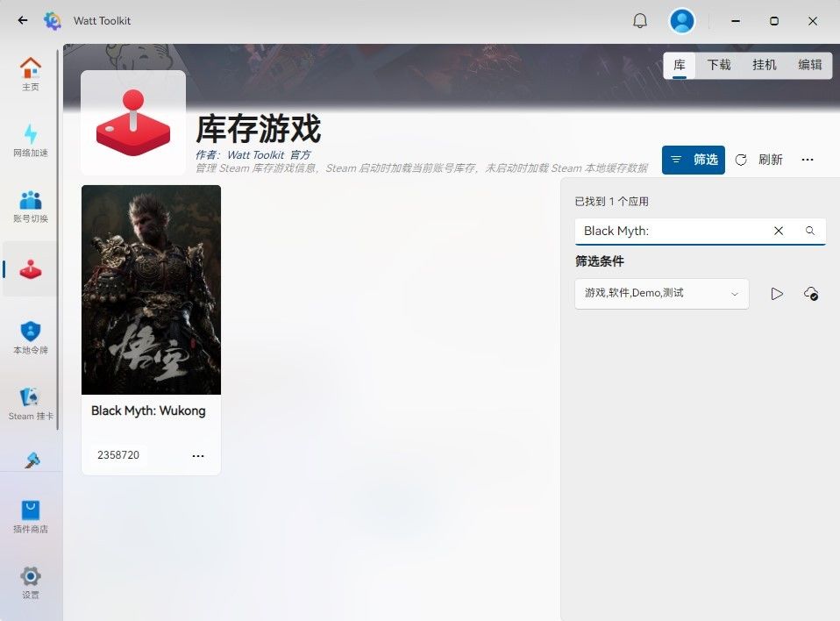Image resolution: width=840 pixels, height=621 pixels.
Task: Click 刷新 to refresh library
Action: pos(758,160)
